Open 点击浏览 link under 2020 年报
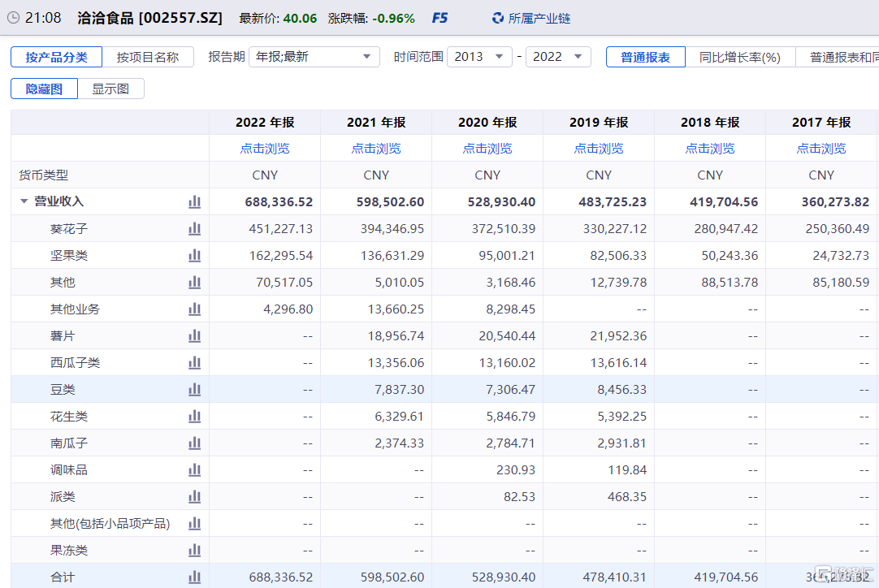This screenshot has width=879, height=588. (x=487, y=149)
